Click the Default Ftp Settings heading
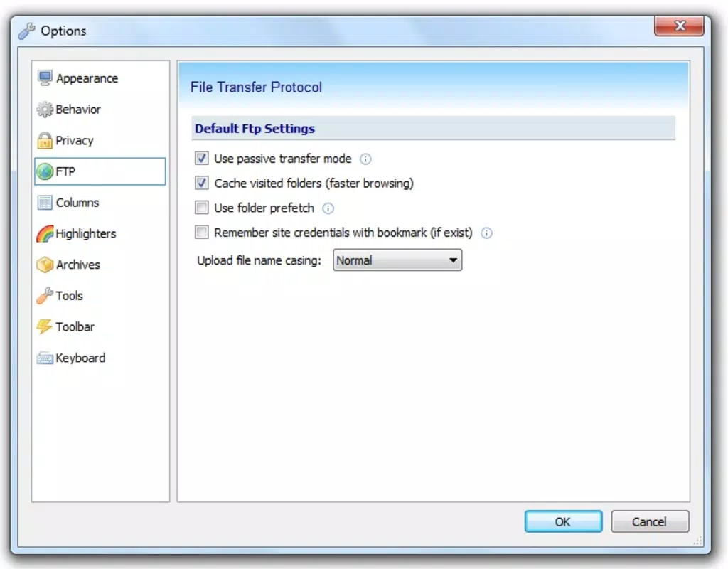 click(x=255, y=129)
